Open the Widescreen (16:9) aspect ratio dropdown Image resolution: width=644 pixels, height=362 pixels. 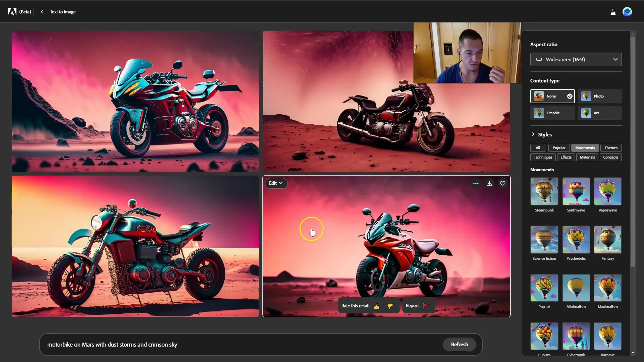coord(576,59)
